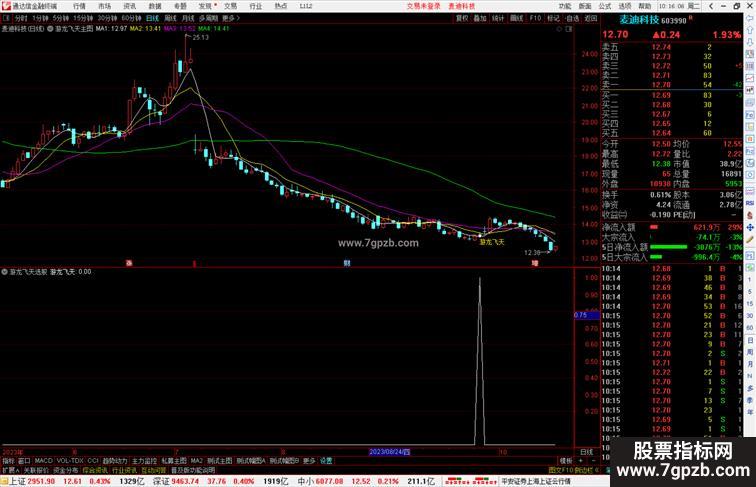Viewport: 756px width, 487px height.
Task: Select the 60分钟 period tab
Action: point(131,18)
